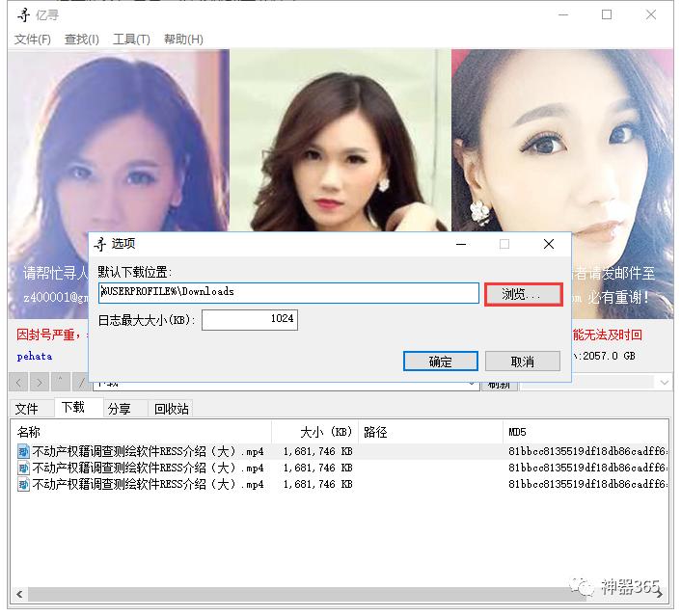Sort list by 路径 column header
Screen dimensions: 681x616
point(430,432)
